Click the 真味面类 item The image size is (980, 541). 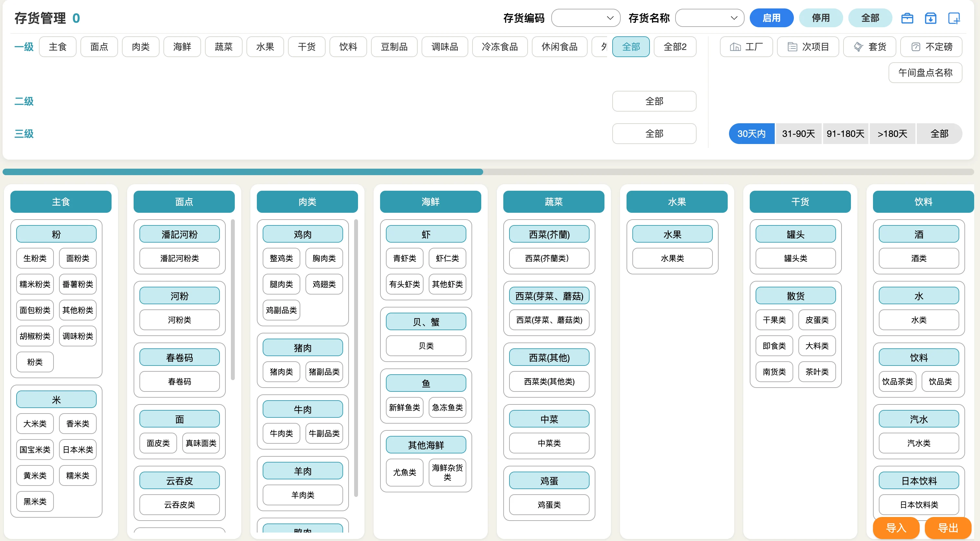(x=201, y=443)
